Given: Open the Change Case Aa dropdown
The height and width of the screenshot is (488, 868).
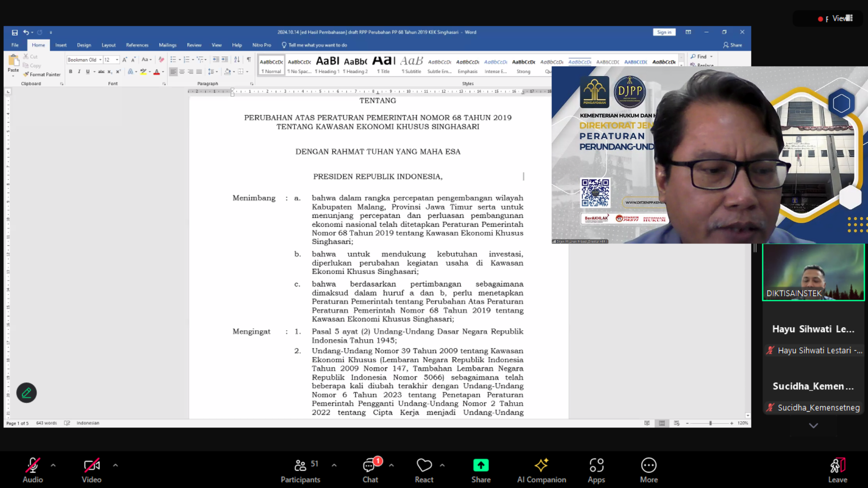Looking at the screenshot, I should coord(146,60).
